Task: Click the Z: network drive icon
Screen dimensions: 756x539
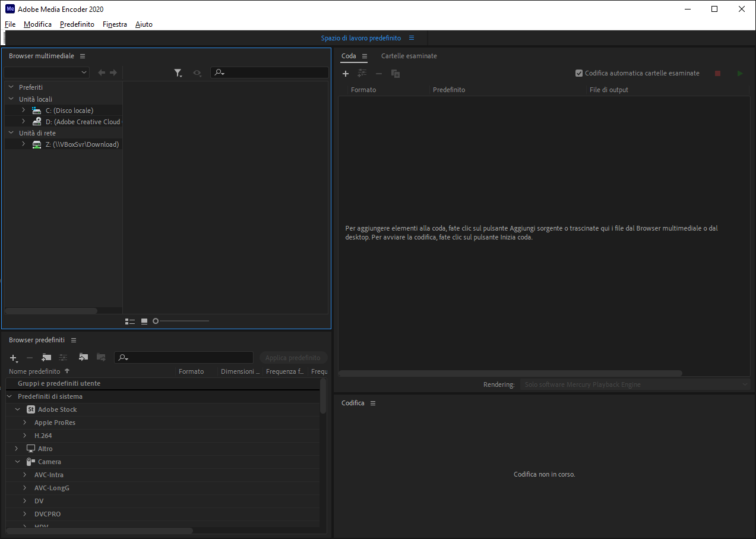Action: (37, 144)
